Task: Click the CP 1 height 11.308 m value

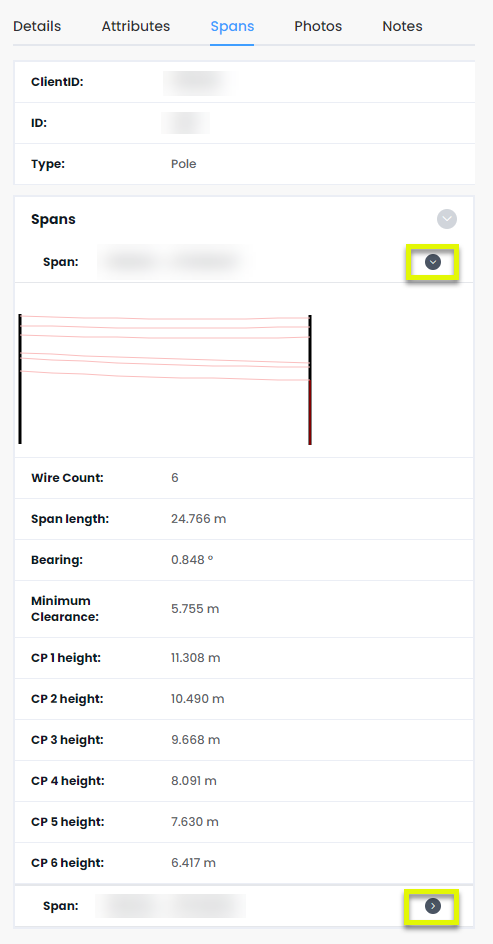Action: 196,658
